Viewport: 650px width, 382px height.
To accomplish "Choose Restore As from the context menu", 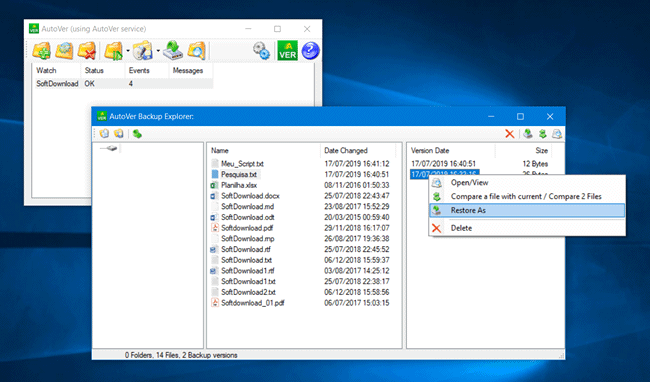I will 527,210.
